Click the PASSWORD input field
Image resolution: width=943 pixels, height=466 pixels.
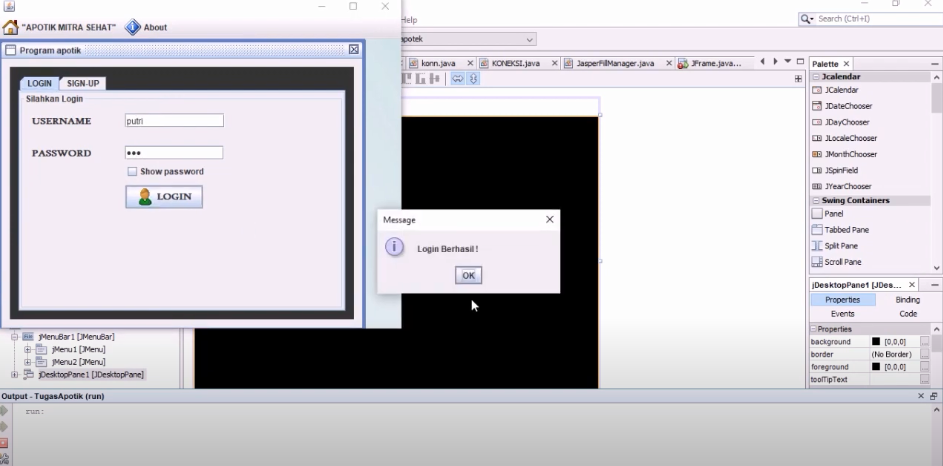click(174, 153)
